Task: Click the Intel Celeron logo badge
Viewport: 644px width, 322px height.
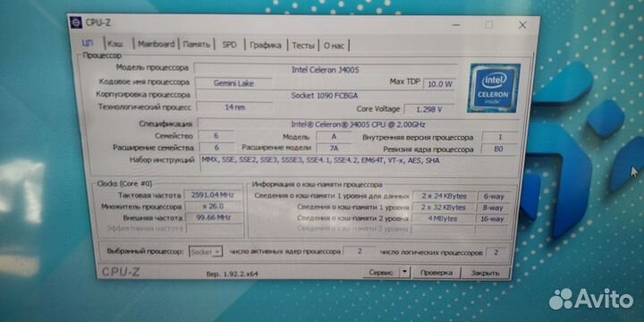Action: pyautogui.click(x=494, y=88)
